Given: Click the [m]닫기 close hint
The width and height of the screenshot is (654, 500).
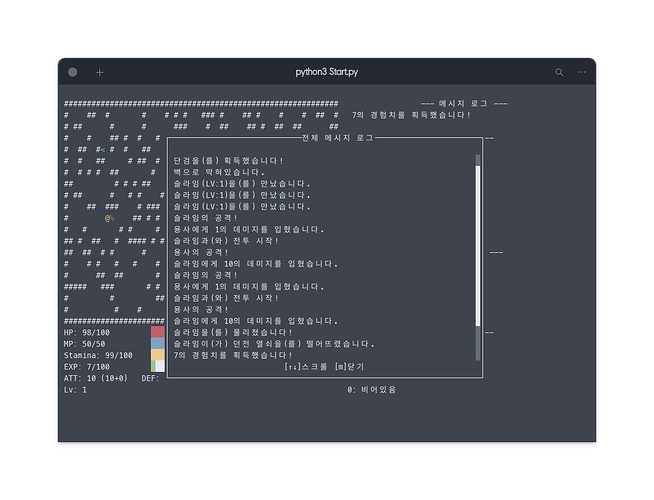Looking at the screenshot, I should [351, 367].
